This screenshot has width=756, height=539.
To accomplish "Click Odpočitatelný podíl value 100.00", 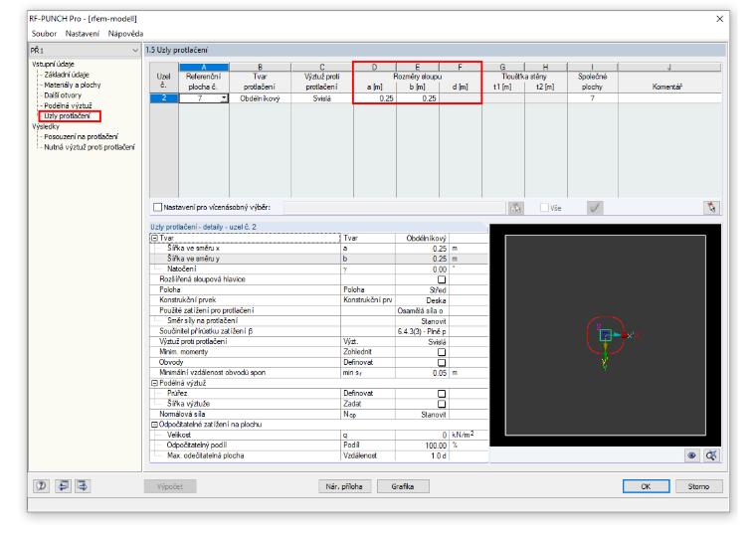I will click(x=422, y=446).
